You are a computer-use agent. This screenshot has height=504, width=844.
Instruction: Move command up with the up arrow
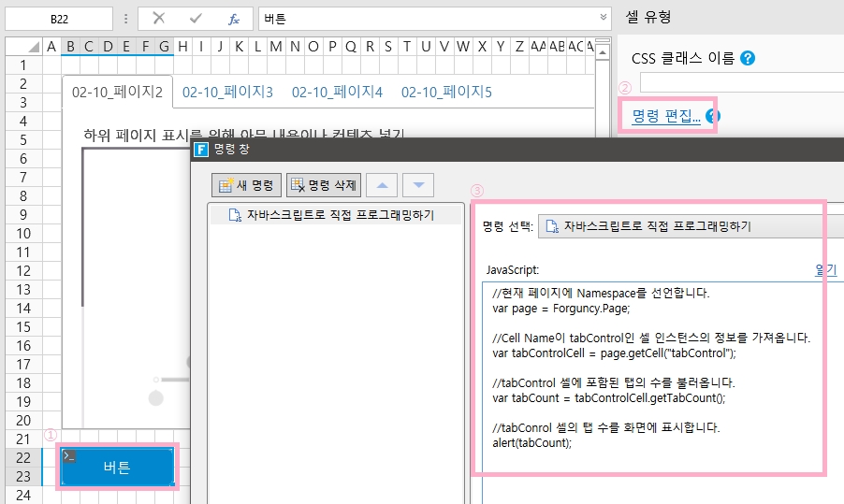(x=382, y=185)
